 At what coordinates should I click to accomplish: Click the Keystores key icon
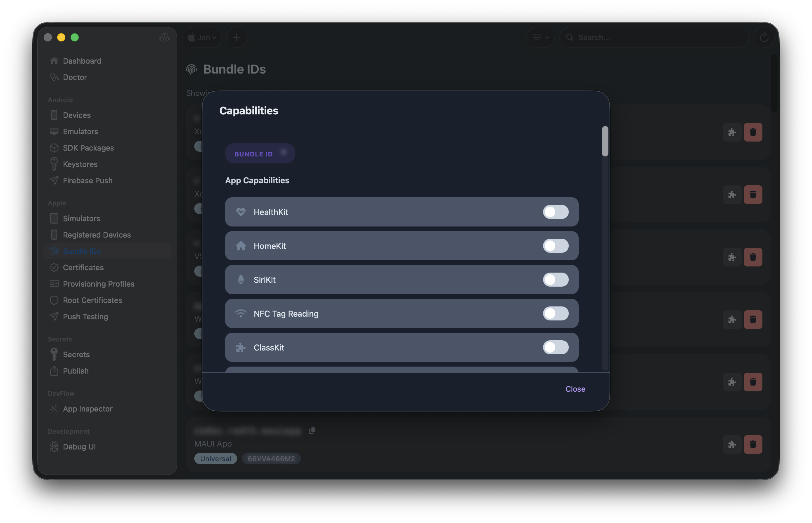(54, 164)
